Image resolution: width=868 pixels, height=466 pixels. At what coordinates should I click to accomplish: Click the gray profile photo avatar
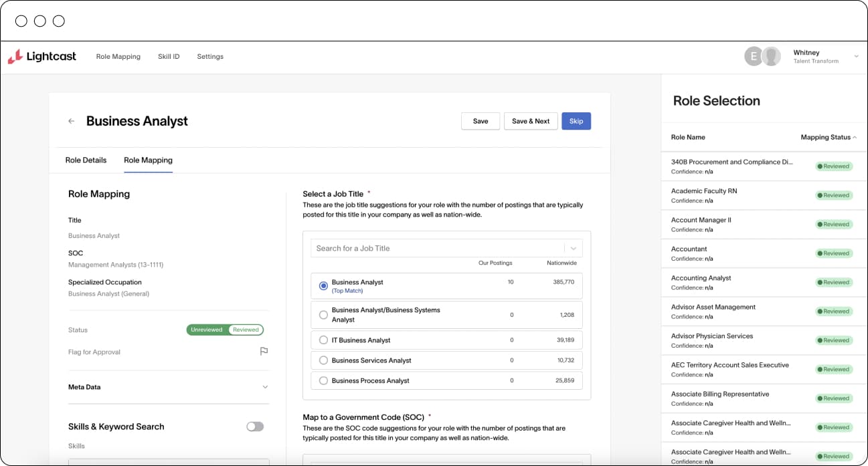(772, 57)
